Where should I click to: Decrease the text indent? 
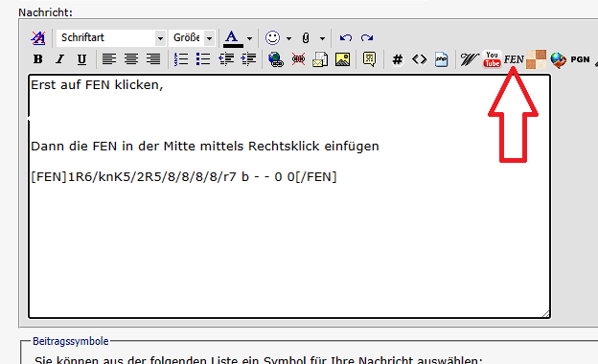(x=226, y=59)
